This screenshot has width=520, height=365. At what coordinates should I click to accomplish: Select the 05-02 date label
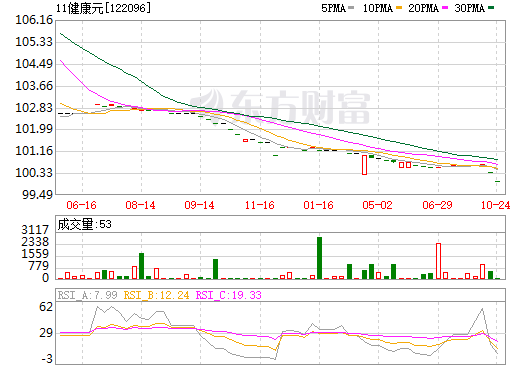coord(378,205)
